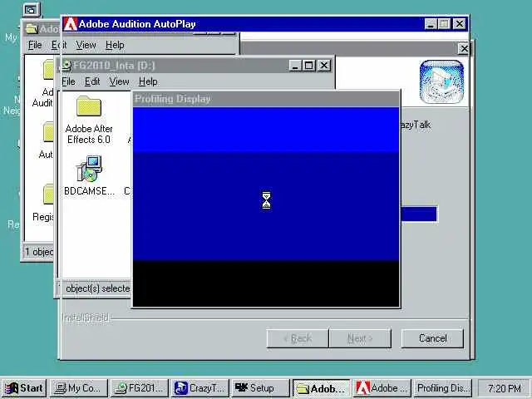Click the InstallShield label text

[x=86, y=318]
